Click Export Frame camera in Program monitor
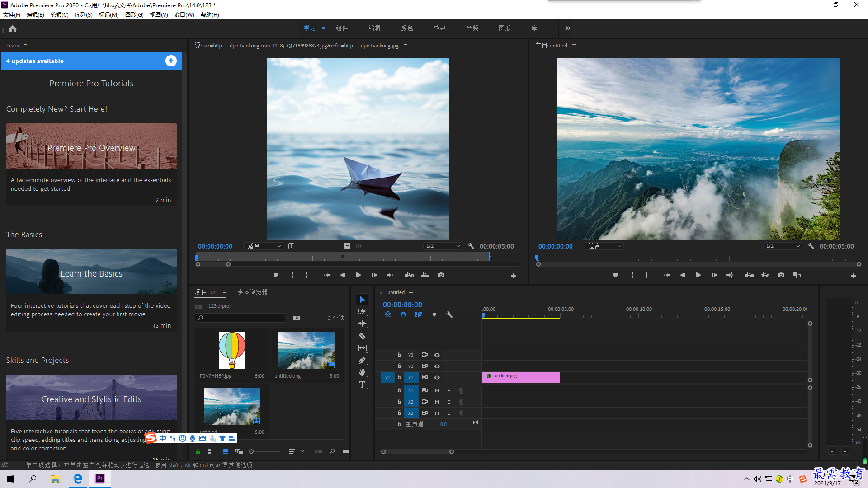 (x=781, y=275)
